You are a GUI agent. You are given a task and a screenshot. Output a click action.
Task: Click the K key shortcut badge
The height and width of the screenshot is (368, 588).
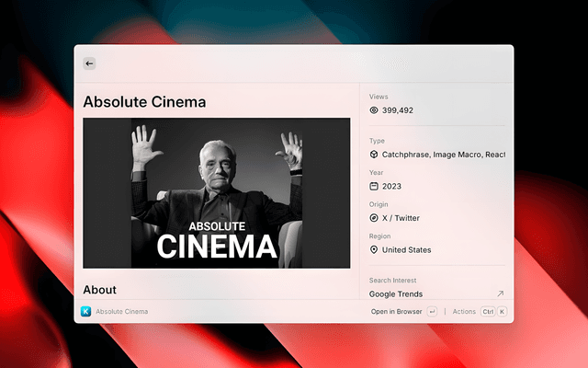(x=502, y=312)
